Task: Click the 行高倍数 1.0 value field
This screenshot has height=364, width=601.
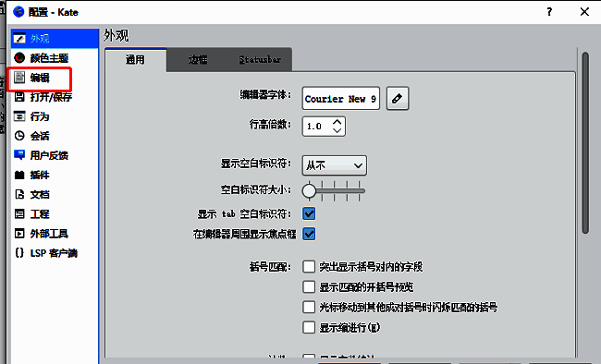Action: (x=316, y=127)
